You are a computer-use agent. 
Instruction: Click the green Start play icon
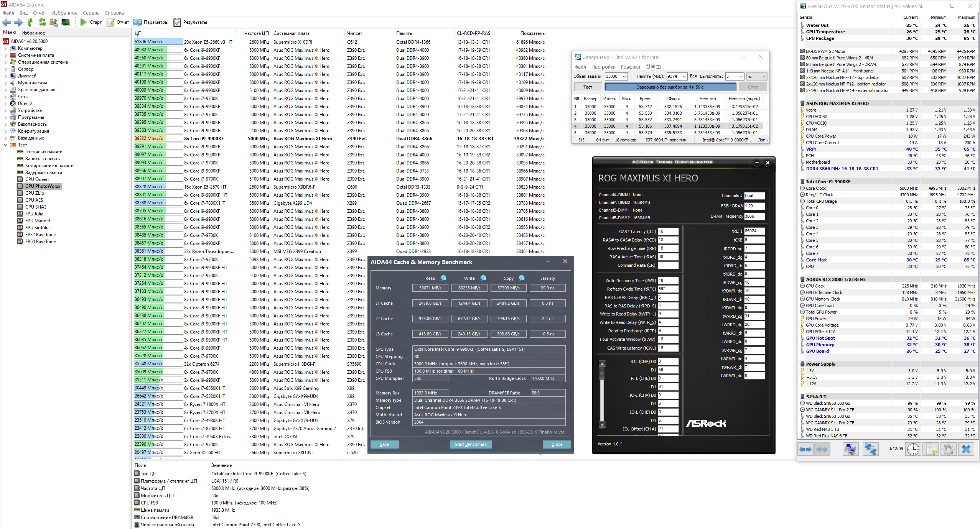coord(83,22)
